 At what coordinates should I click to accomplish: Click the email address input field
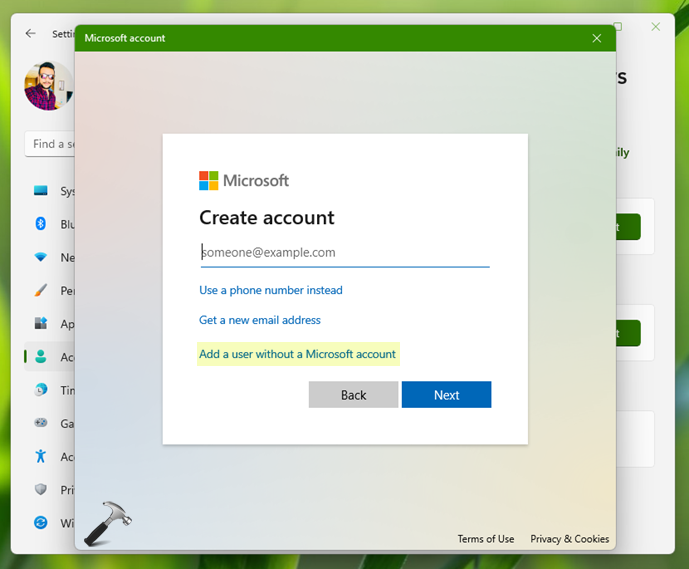pyautogui.click(x=345, y=253)
